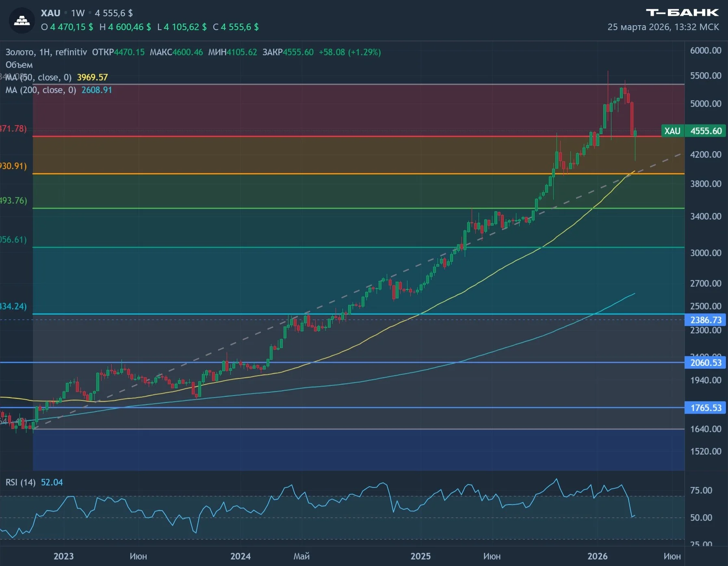The image size is (728, 566).
Task: Click the 6000.00 price axis label
Action: point(706,50)
